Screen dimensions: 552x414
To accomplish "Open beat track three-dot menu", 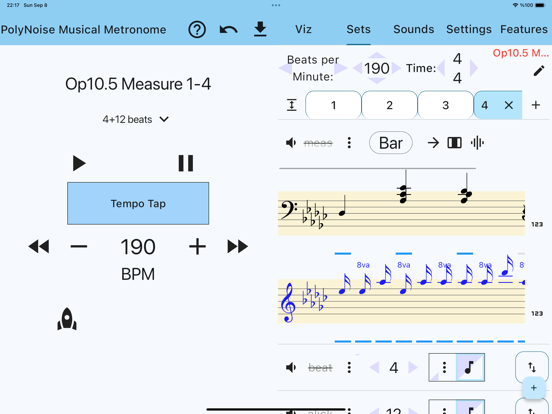I will click(x=349, y=368).
